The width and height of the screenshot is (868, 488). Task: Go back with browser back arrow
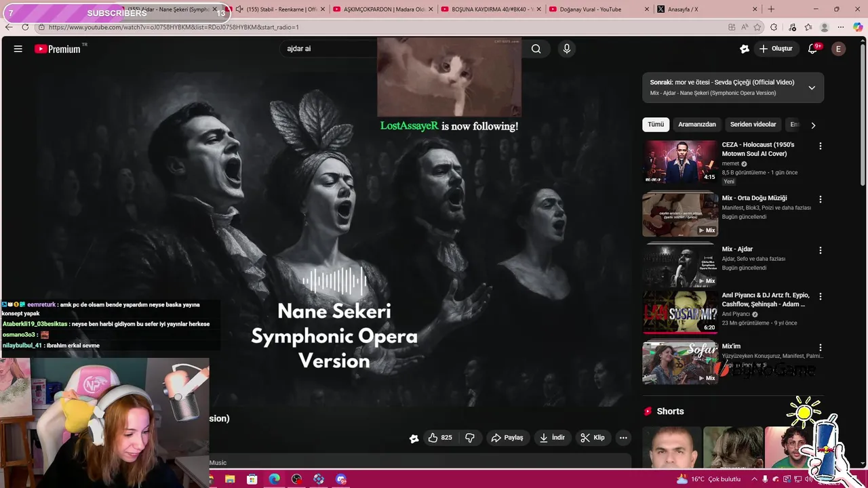click(9, 27)
